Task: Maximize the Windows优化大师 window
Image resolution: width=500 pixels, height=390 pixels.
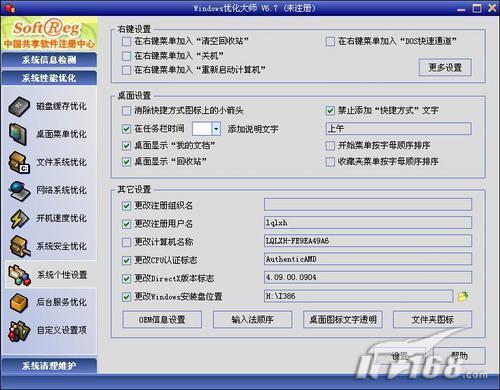Action: (477, 8)
